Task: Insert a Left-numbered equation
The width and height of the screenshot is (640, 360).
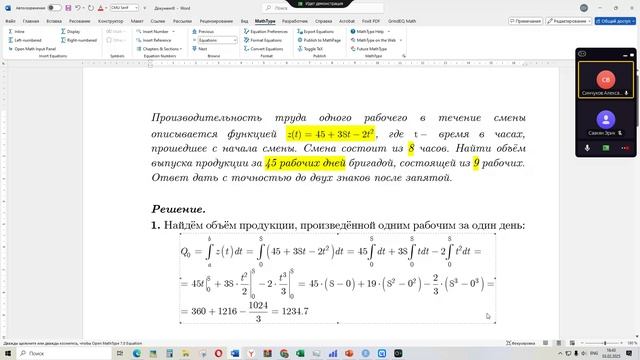Action: pyautogui.click(x=24, y=40)
